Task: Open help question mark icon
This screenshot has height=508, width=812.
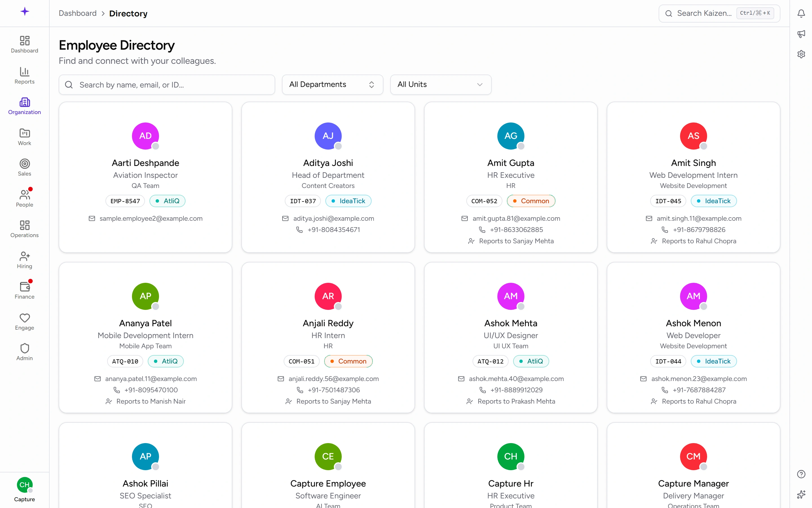Action: (801, 474)
